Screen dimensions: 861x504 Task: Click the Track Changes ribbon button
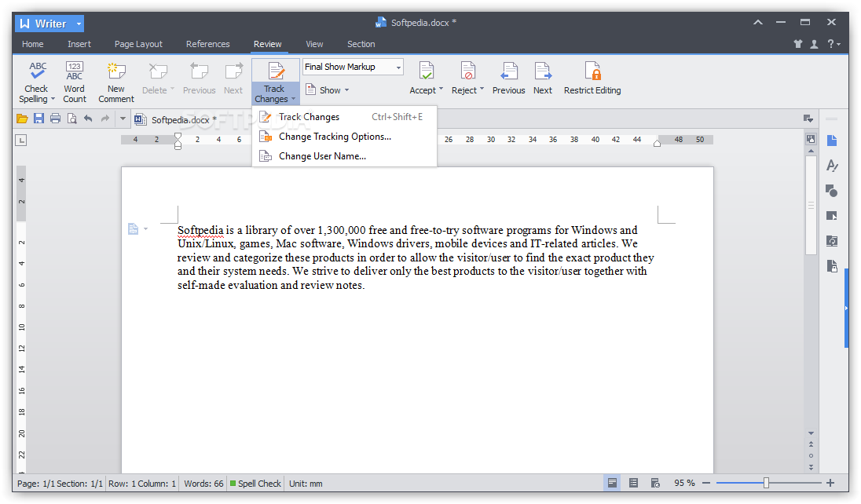276,82
